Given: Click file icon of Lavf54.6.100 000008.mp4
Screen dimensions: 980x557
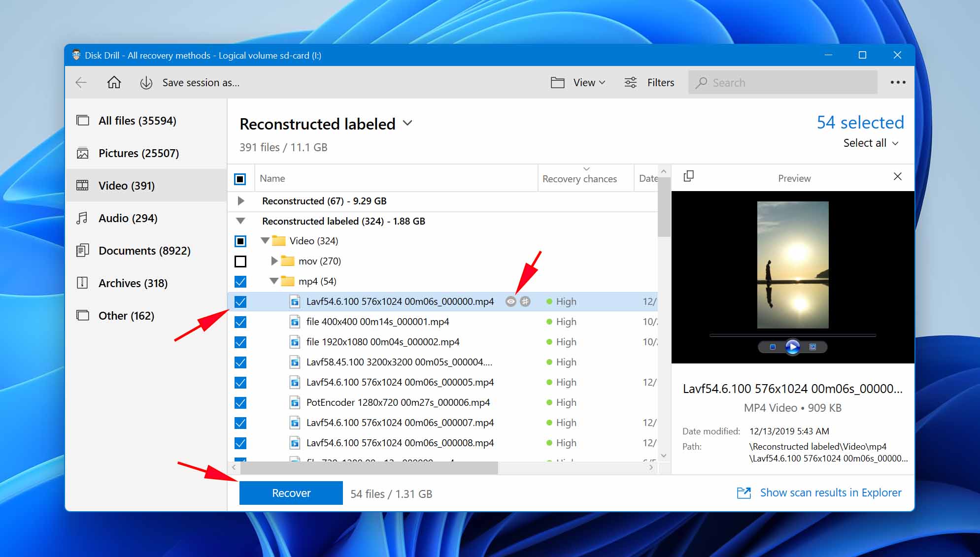Looking at the screenshot, I should [295, 443].
